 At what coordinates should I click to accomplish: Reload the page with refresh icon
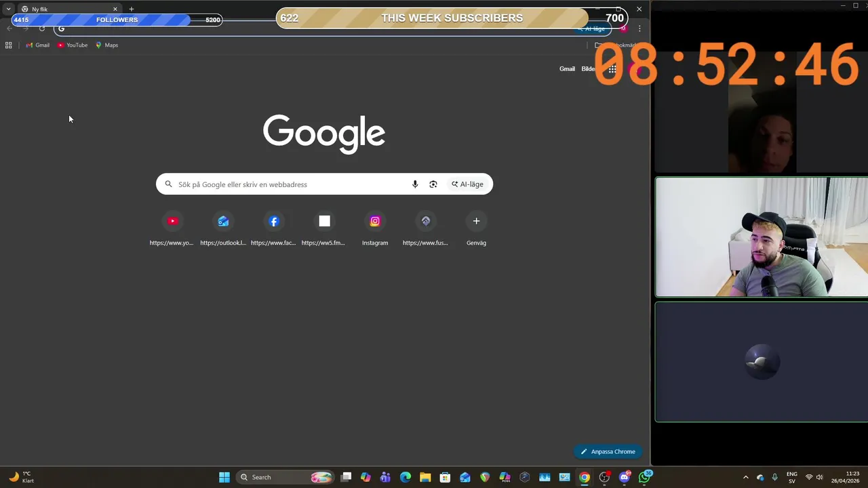point(42,28)
